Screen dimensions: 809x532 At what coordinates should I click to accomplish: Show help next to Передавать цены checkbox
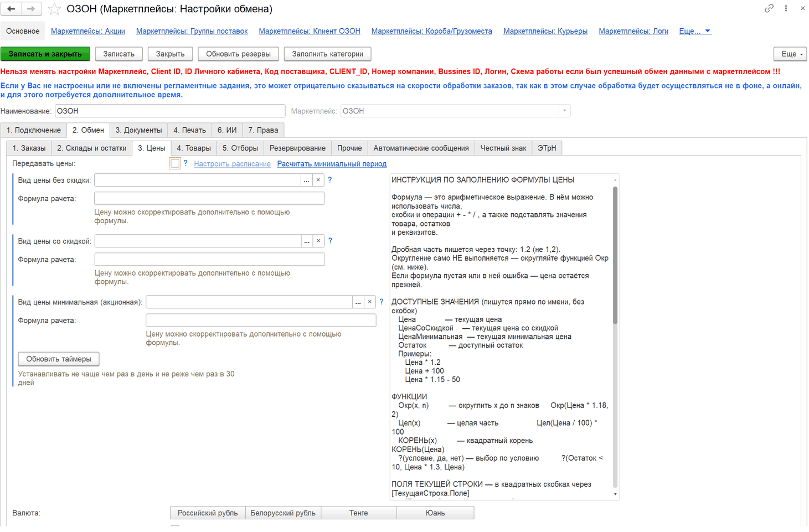coord(185,163)
